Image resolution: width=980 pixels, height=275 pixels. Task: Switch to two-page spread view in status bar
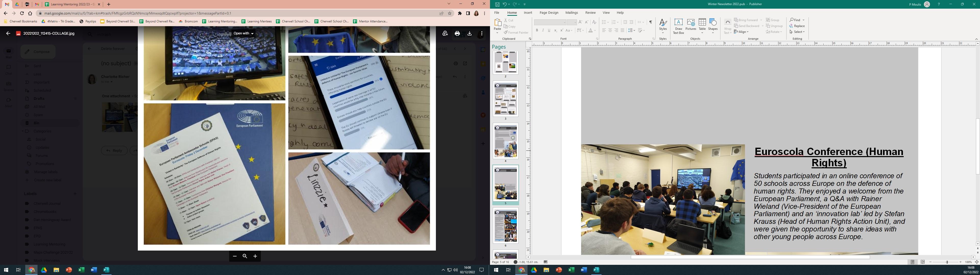923,262
